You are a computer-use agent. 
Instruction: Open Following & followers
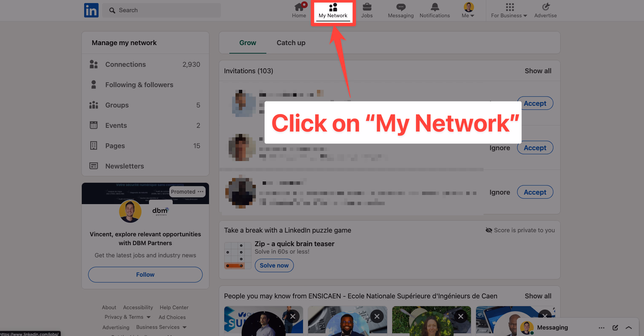pyautogui.click(x=145, y=85)
